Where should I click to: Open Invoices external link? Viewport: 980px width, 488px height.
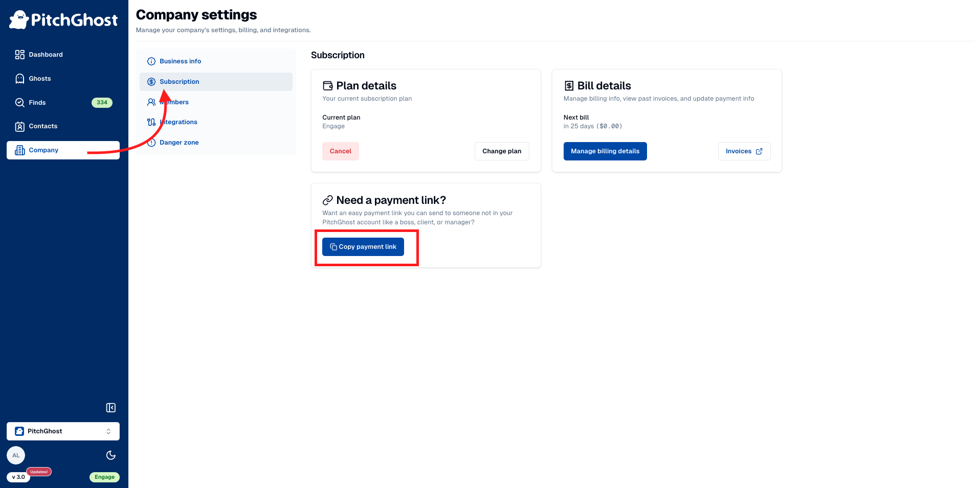click(744, 151)
